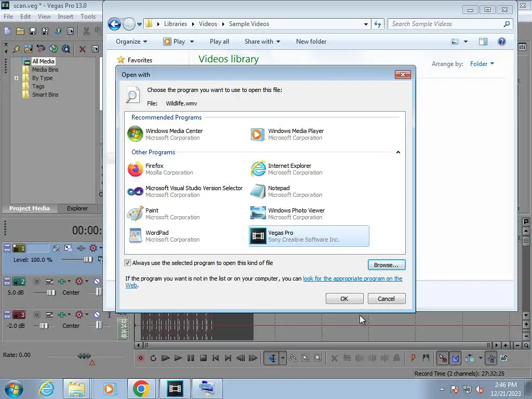Click the Pause button in transport bar

pyautogui.click(x=191, y=358)
